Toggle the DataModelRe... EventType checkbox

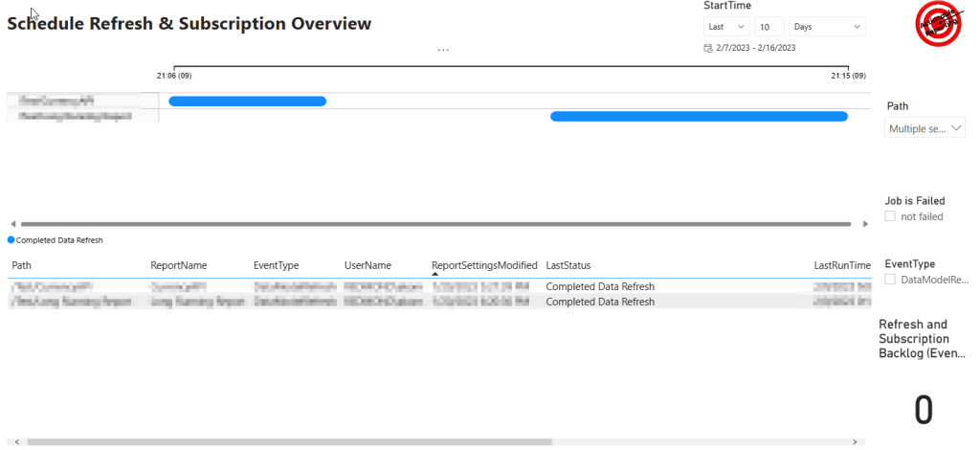[x=891, y=280]
